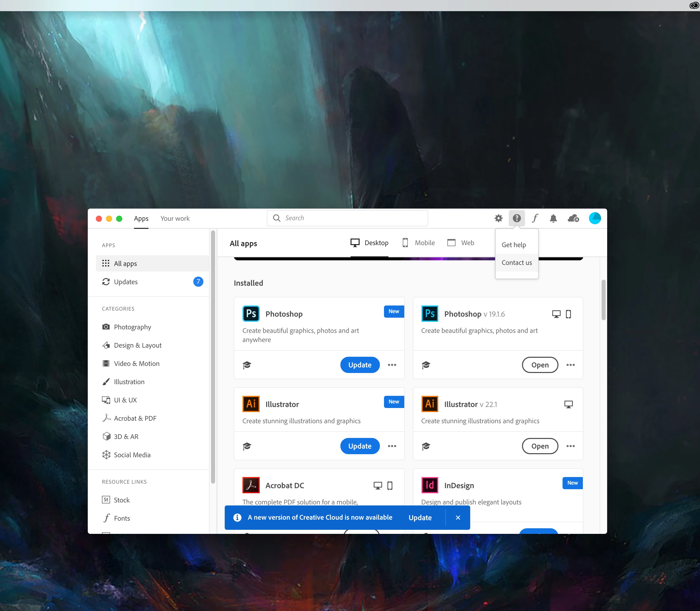Image resolution: width=700 pixels, height=611 pixels.
Task: Click the main content vertical scrollbar
Action: point(603,300)
